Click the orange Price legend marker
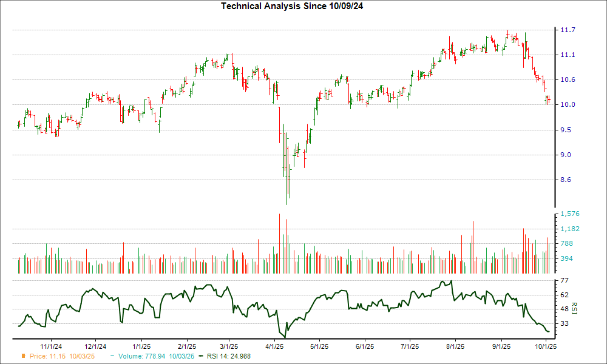Viewport: 607px width, 364px height. [x=24, y=356]
